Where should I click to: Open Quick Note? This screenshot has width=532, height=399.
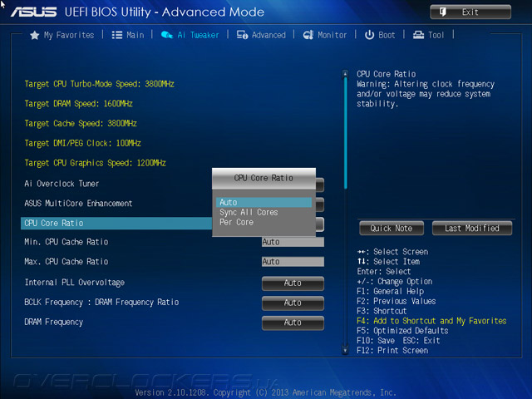point(392,229)
